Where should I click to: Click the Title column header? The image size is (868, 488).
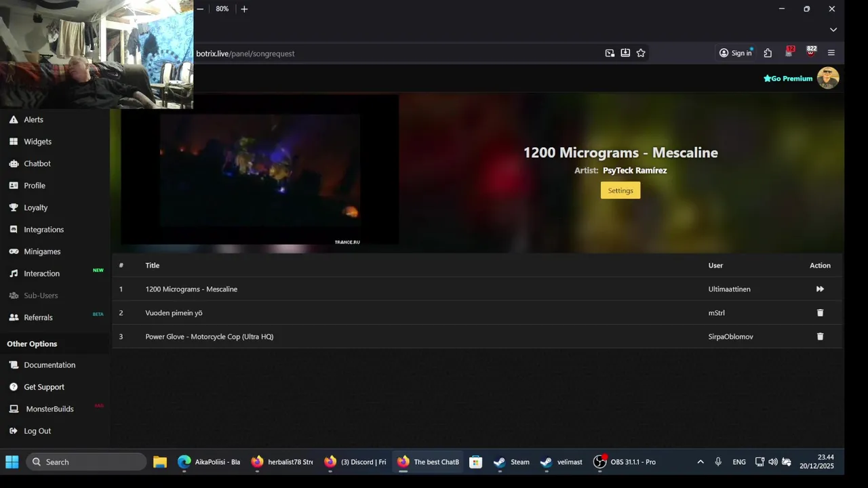point(153,266)
